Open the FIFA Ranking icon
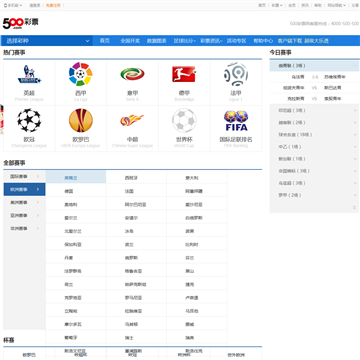This screenshot has height=360, width=360. (236, 120)
